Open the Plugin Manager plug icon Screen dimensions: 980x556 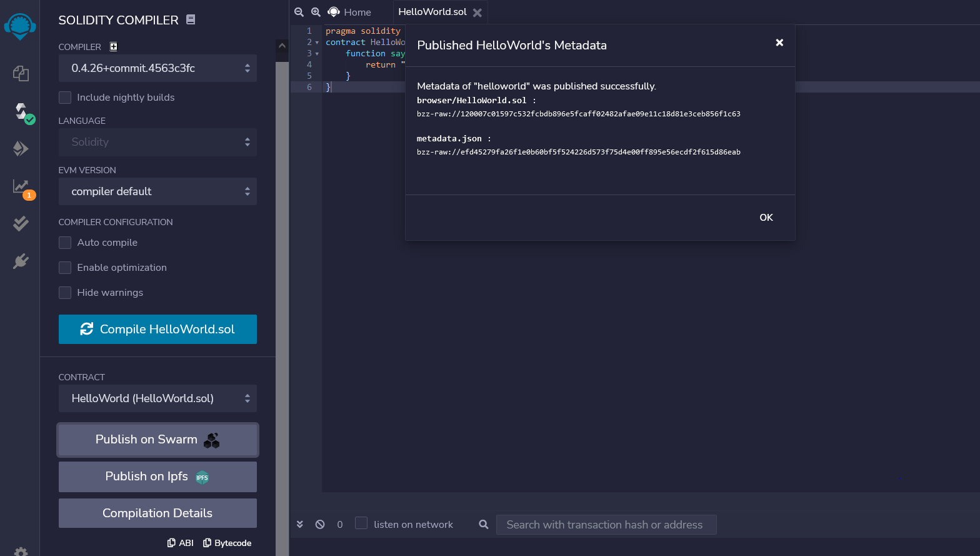tap(21, 261)
